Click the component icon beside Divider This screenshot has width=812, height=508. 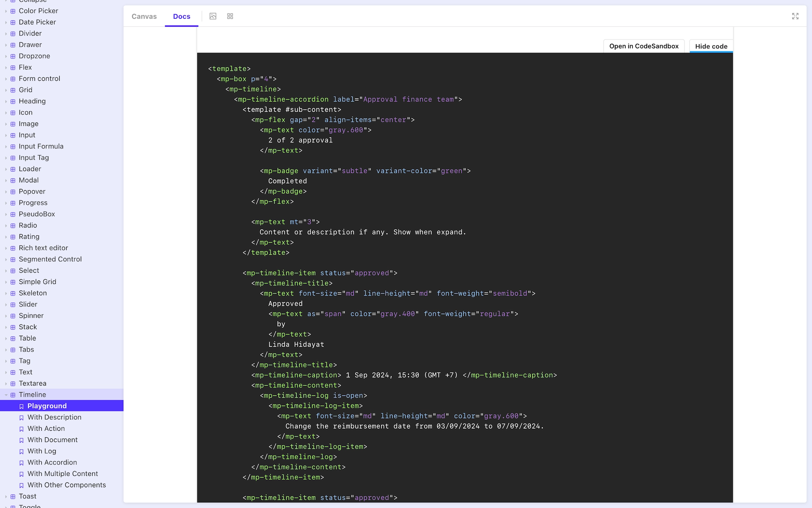(13, 34)
